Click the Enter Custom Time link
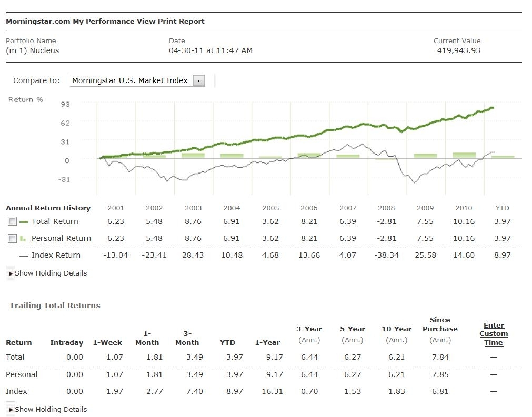 pos(494,334)
